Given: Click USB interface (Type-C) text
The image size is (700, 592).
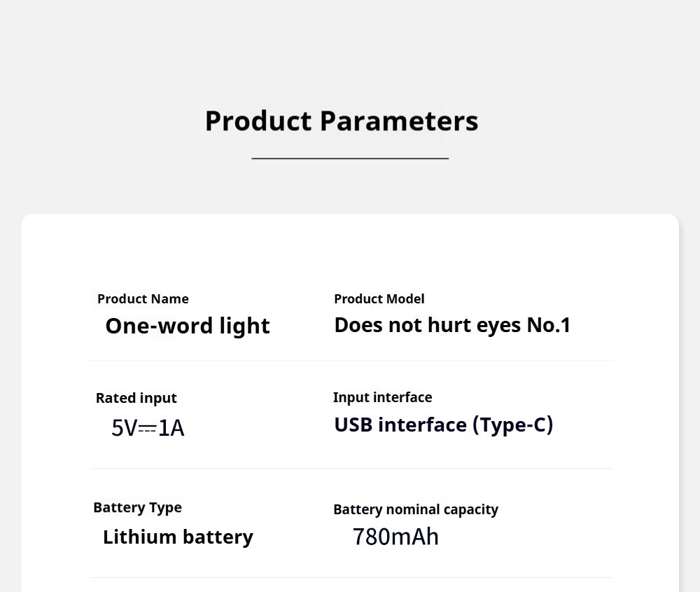Looking at the screenshot, I should coord(443,425).
